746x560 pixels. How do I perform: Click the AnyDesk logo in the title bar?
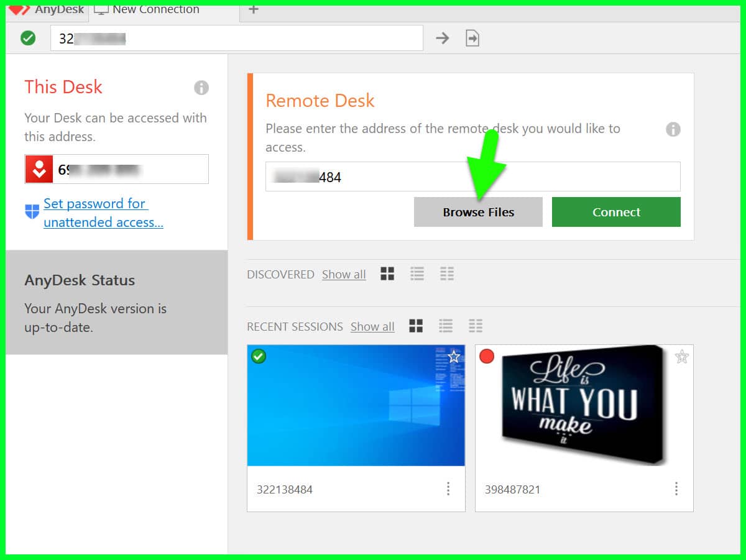(19, 9)
